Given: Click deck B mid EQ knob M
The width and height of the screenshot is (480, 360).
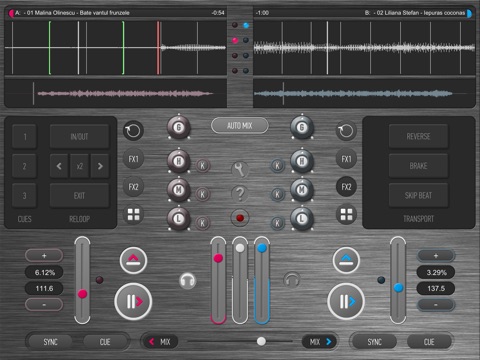Looking at the screenshot, I should click(302, 190).
